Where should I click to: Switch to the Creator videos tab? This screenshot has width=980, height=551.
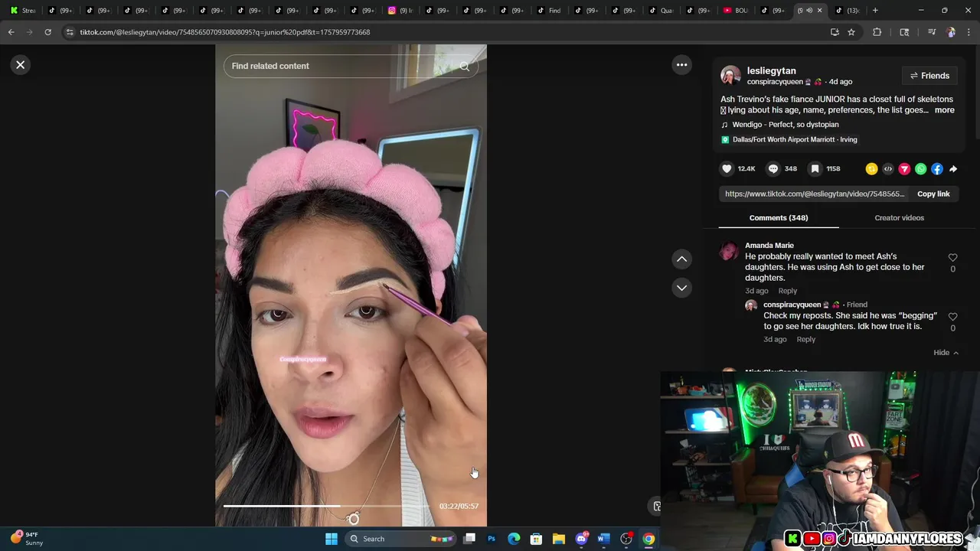tap(899, 218)
